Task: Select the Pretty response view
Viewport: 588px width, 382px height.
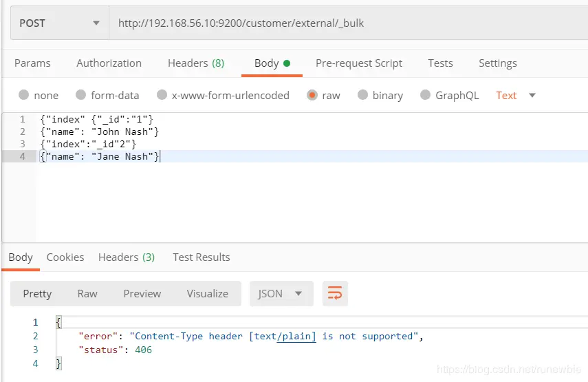Action: point(37,293)
